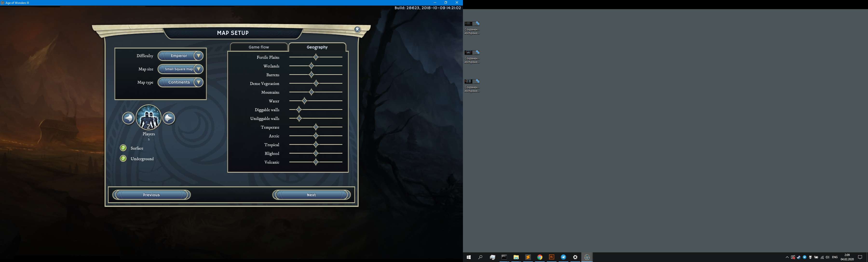This screenshot has width=868, height=262.
Task: Click the left arrow to decrease players
Action: 128,118
